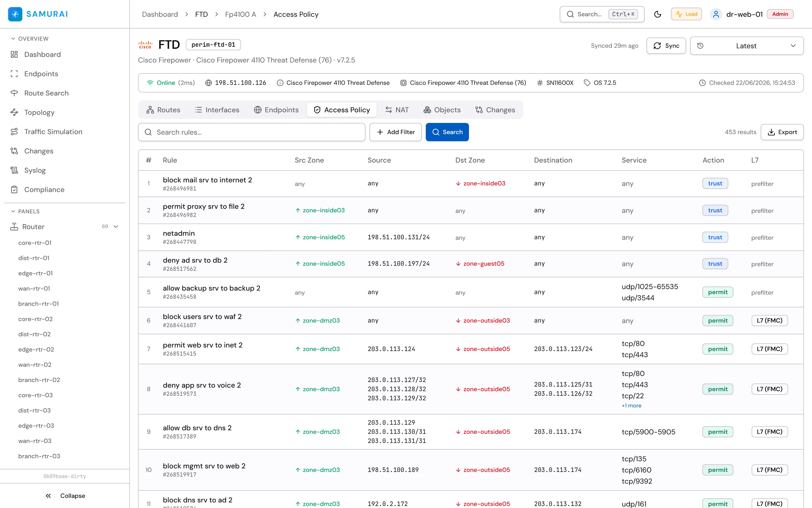Go to FTD breadcrumb
The width and height of the screenshot is (812, 508).
pyautogui.click(x=201, y=14)
